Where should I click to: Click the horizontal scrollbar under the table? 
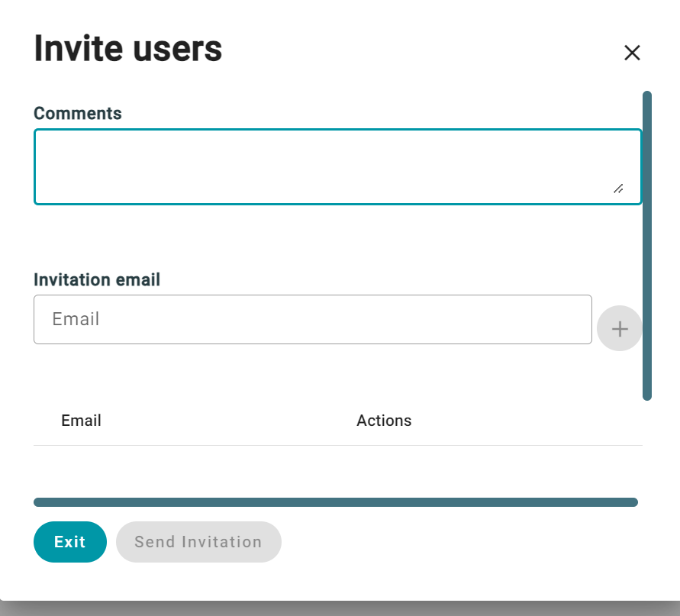coord(336,502)
